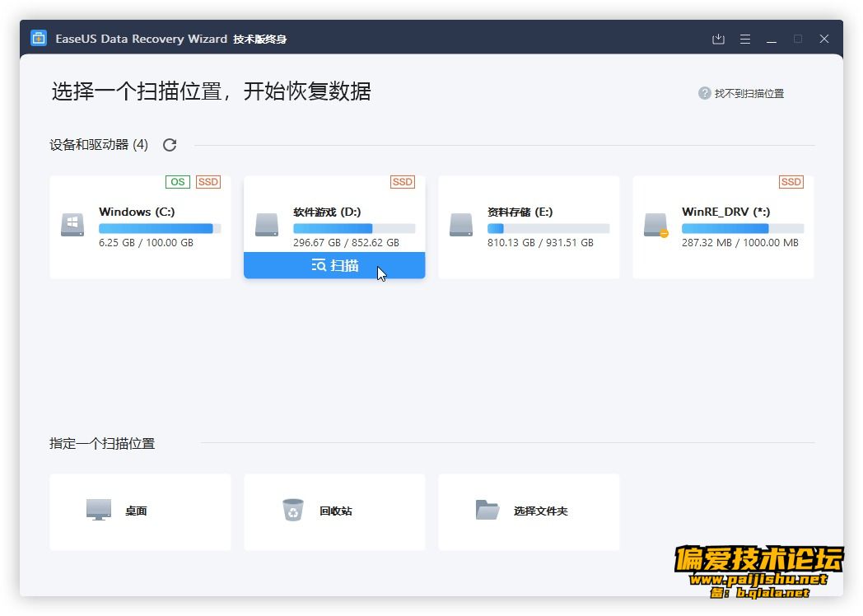Choose 回收站 as scan location
Screen dimensions: 863x616
coord(334,512)
